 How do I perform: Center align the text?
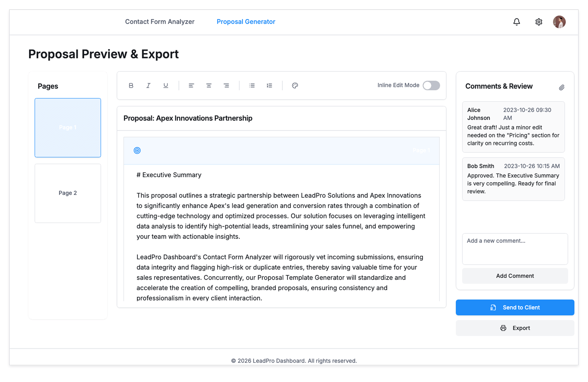click(x=209, y=85)
